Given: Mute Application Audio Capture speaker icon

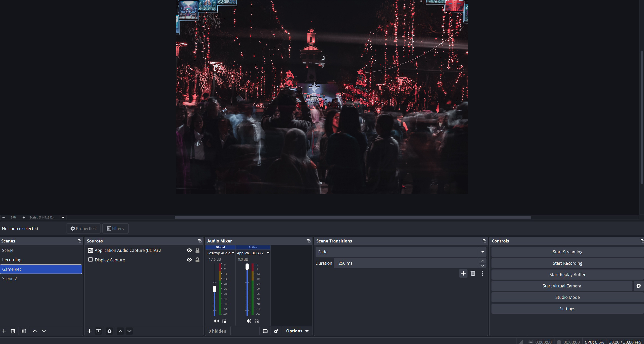Looking at the screenshot, I should [249, 321].
